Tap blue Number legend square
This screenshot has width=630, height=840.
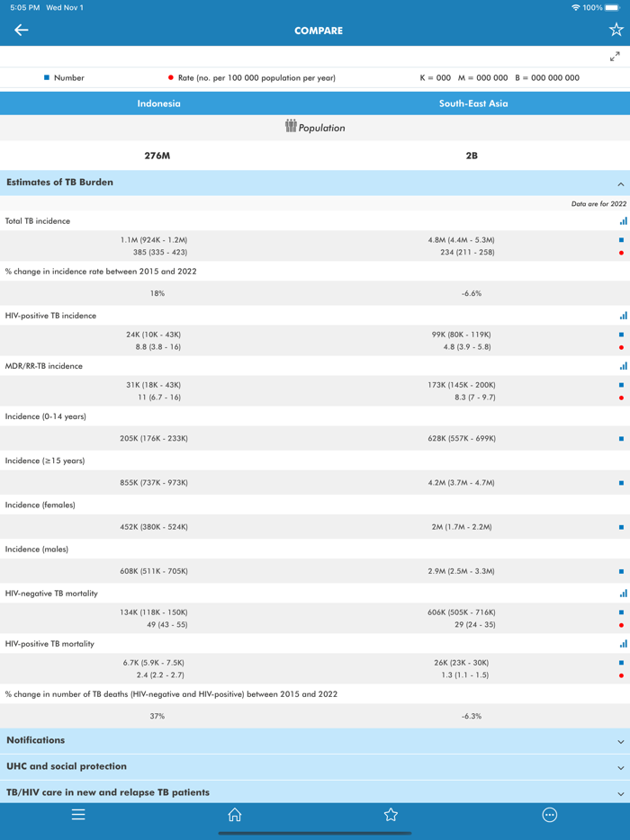(47, 77)
